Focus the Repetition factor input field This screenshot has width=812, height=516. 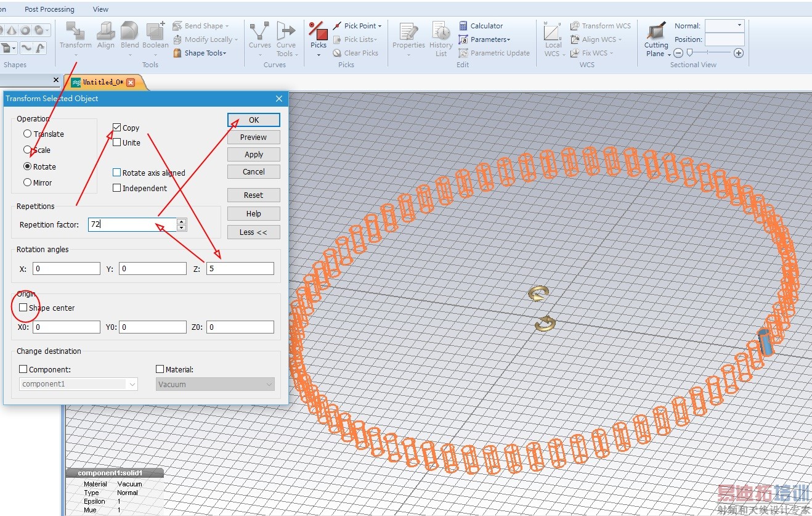point(132,224)
